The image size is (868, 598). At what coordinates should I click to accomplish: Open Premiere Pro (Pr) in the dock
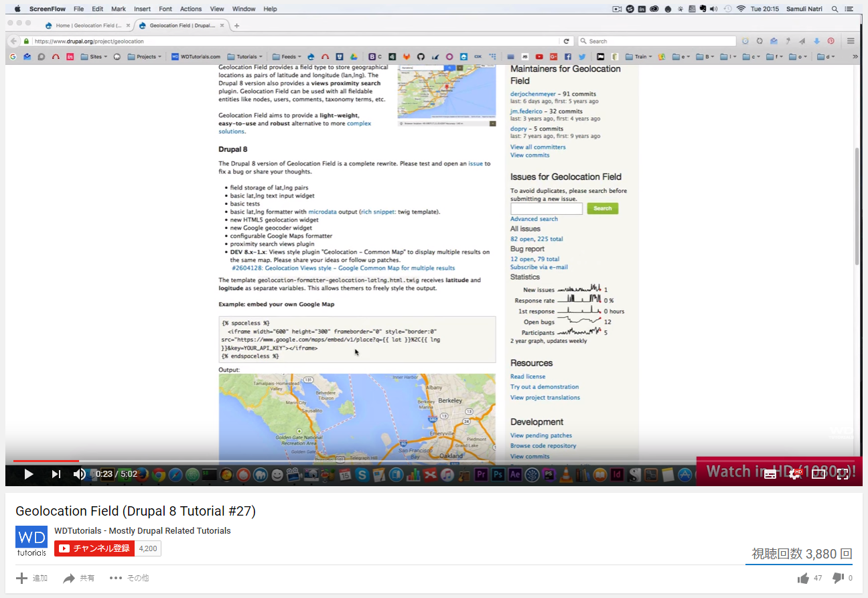(480, 475)
